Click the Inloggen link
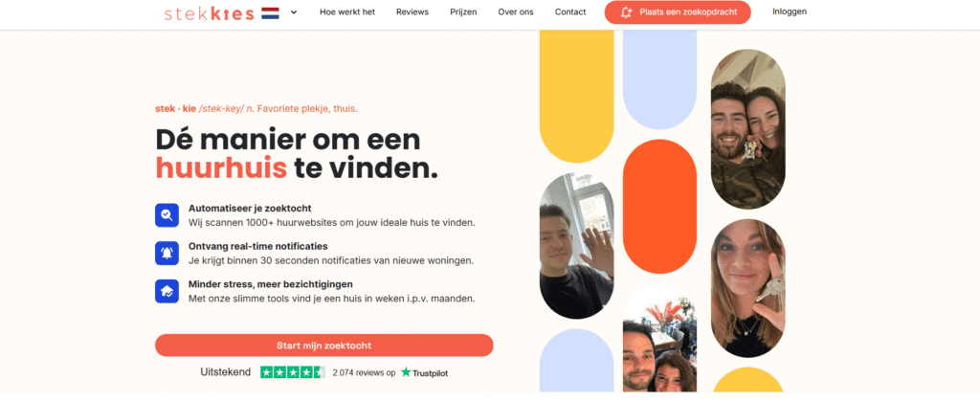 (790, 11)
